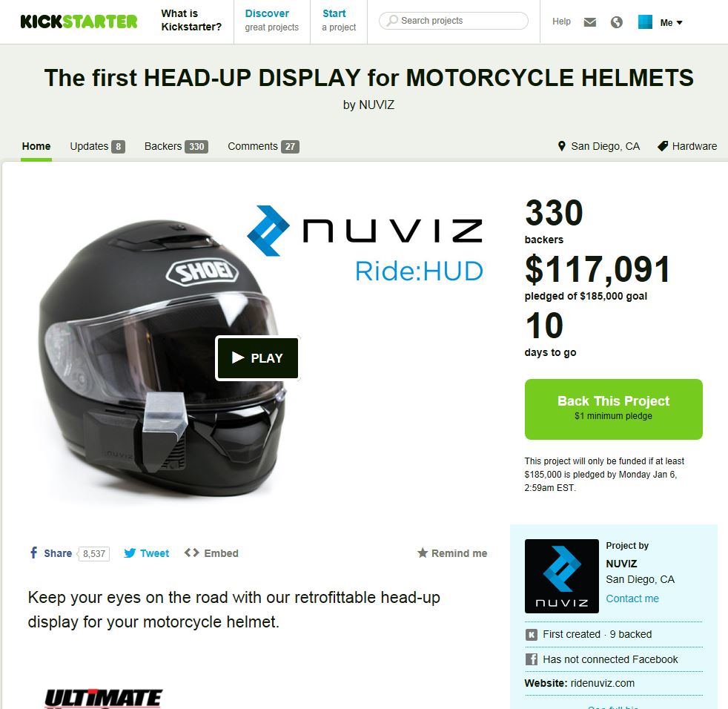Click the Remind me star
This screenshot has width=728, height=709.
[x=422, y=553]
